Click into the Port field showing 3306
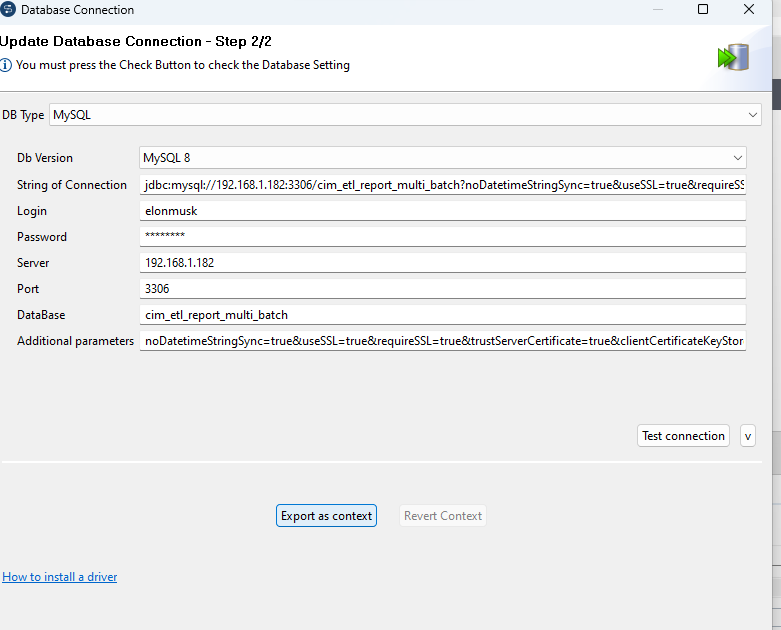The image size is (781, 630). (x=443, y=289)
